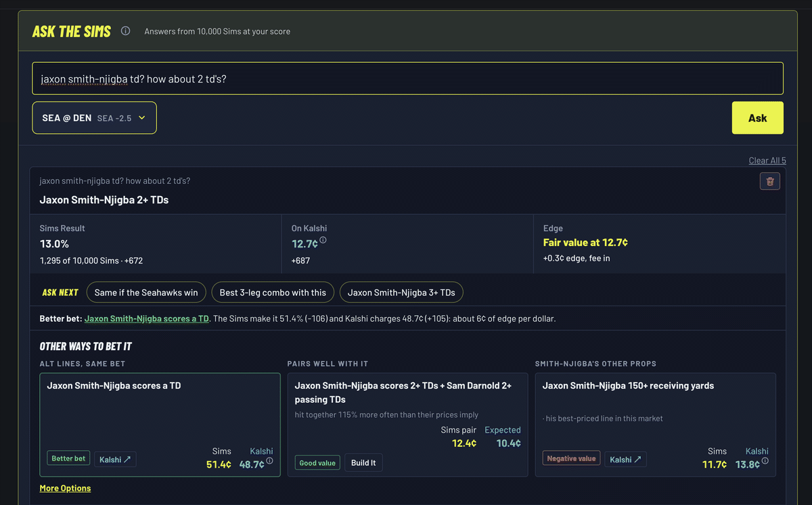The height and width of the screenshot is (505, 812).
Task: Click the Good value badge
Action: tap(317, 463)
